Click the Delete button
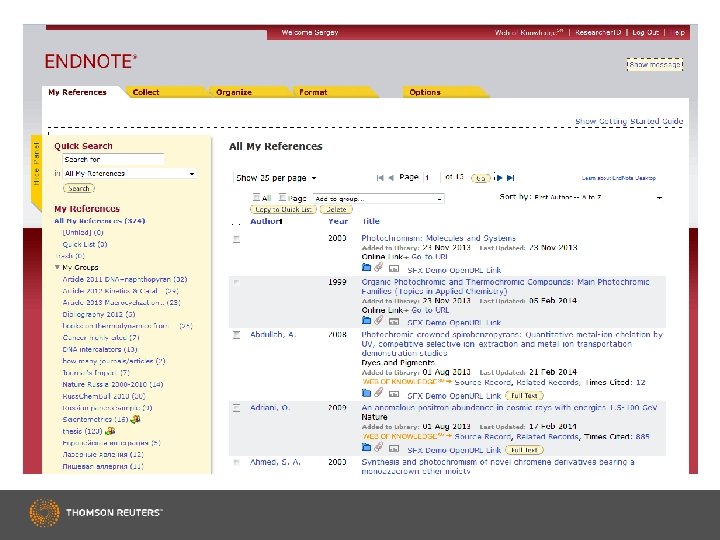The width and height of the screenshot is (720, 540). tap(336, 209)
